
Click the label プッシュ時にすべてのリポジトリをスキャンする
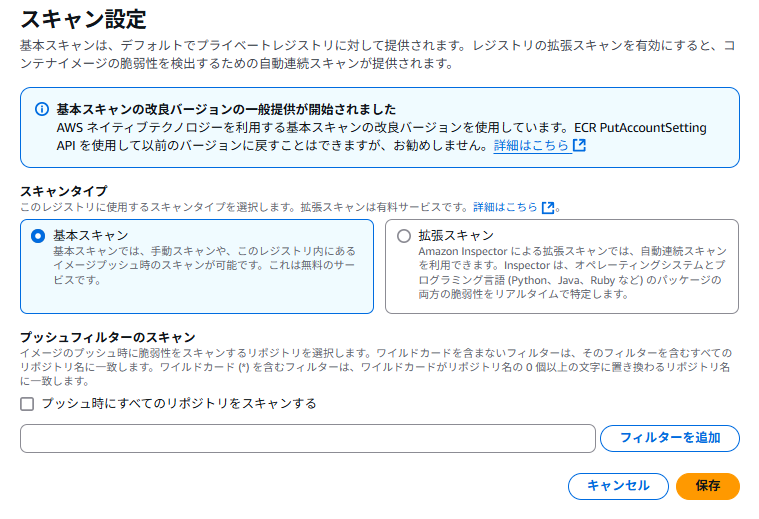point(179,404)
